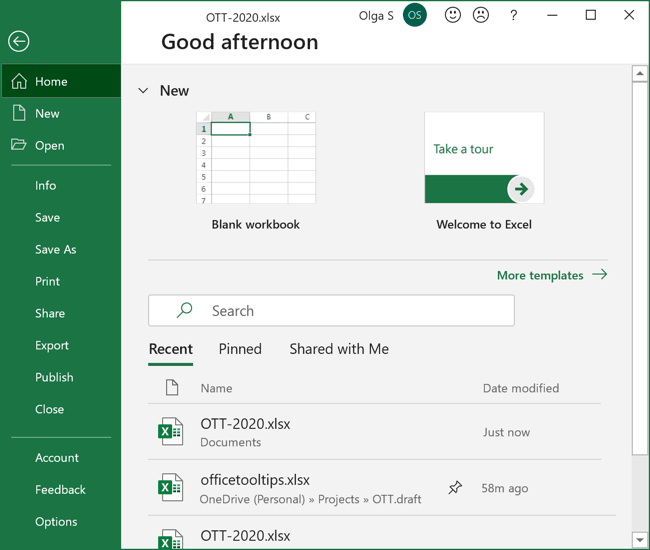This screenshot has height=550, width=650.
Task: Click the back arrow icon
Action: (18, 41)
